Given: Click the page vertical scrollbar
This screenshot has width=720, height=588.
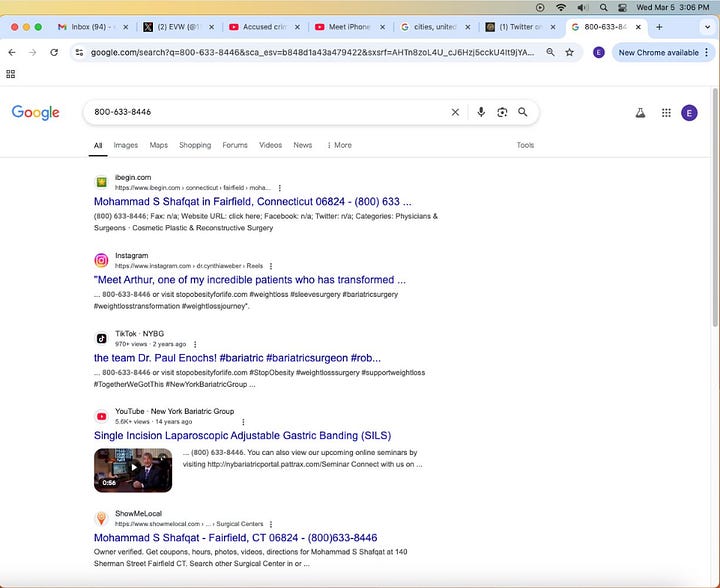Looking at the screenshot, I should 714,207.
